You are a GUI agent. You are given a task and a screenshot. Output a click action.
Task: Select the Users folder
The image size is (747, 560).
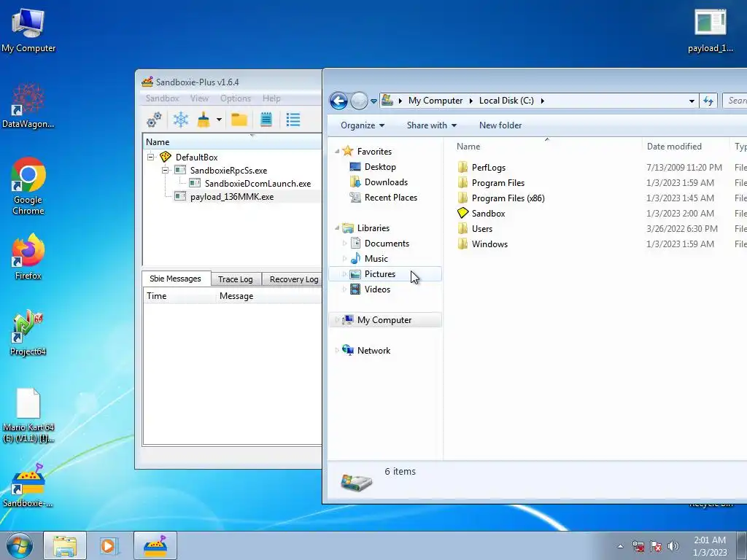[x=481, y=228]
